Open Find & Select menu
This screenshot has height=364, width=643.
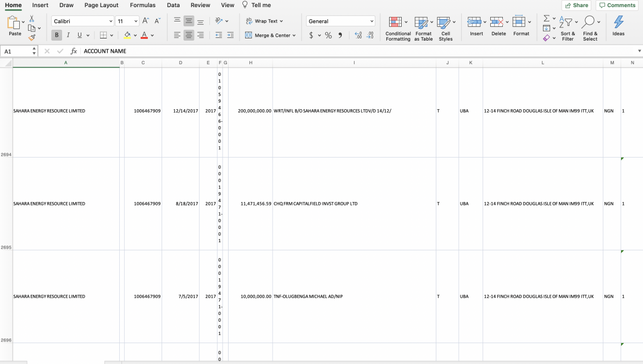click(590, 29)
